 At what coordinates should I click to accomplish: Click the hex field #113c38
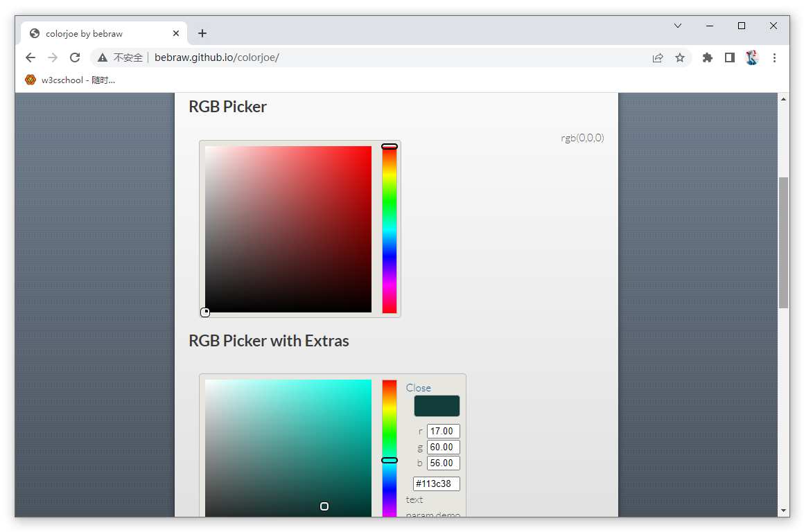tap(437, 484)
